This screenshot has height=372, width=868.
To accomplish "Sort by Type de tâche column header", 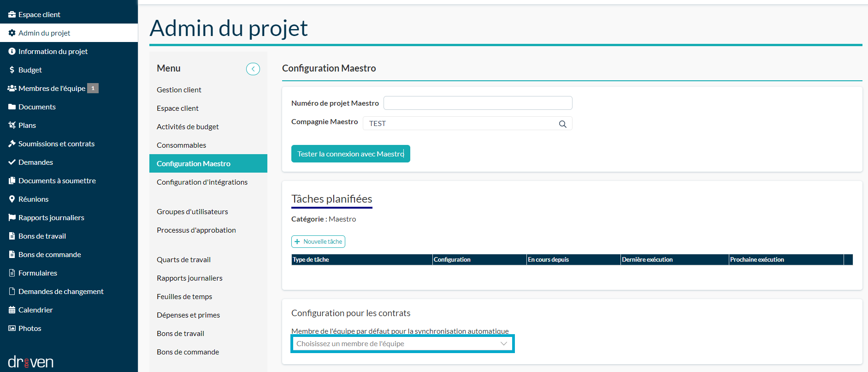I will click(x=362, y=259).
